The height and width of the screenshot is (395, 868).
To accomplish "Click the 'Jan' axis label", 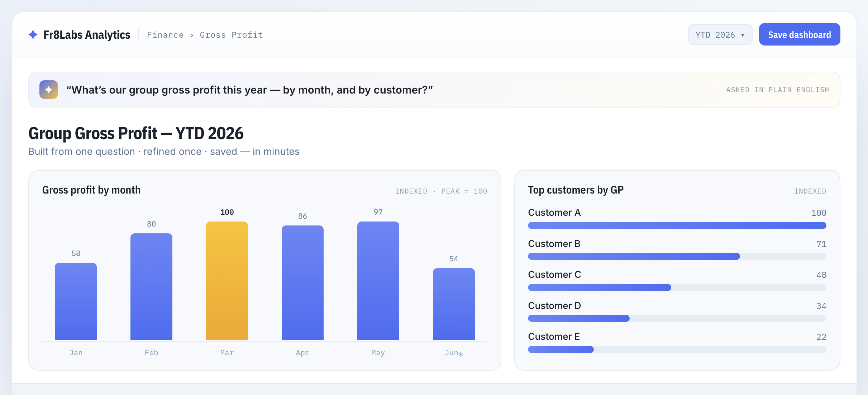I will 76,353.
